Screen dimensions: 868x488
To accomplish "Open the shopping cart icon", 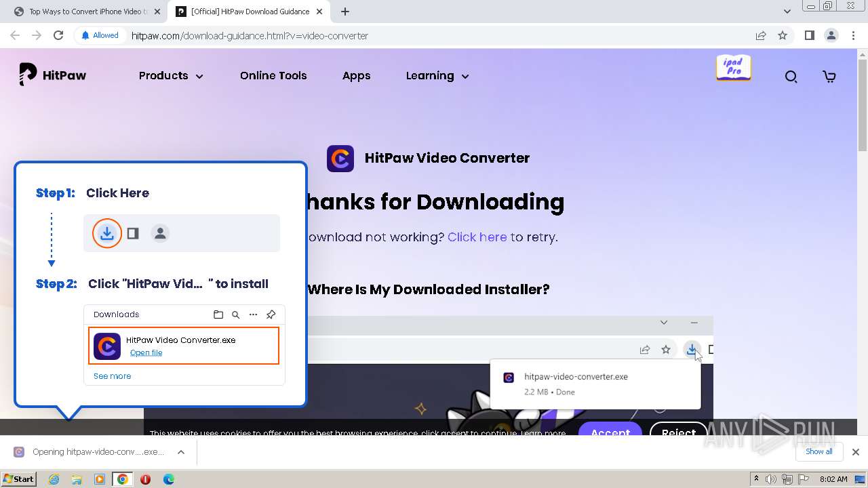I will (829, 77).
